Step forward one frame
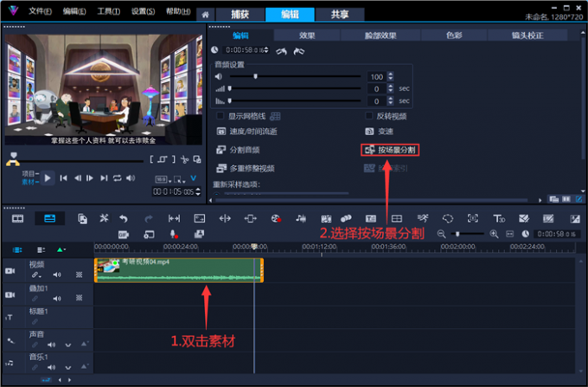588x387 pixels. (90, 178)
